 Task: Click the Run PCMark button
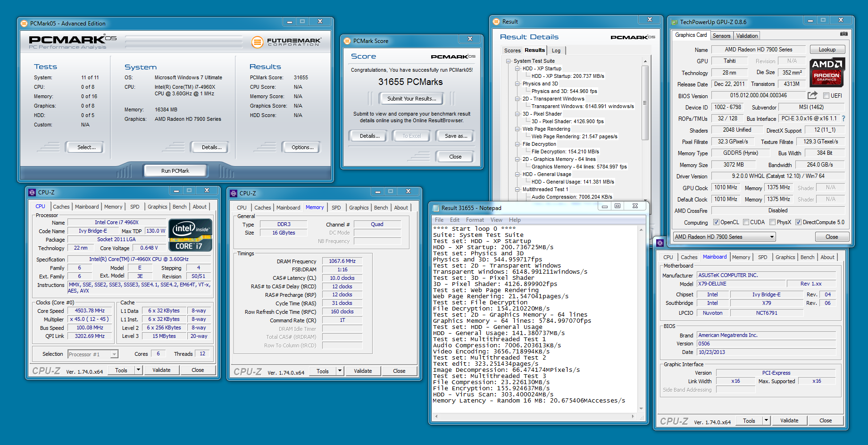pyautogui.click(x=175, y=171)
